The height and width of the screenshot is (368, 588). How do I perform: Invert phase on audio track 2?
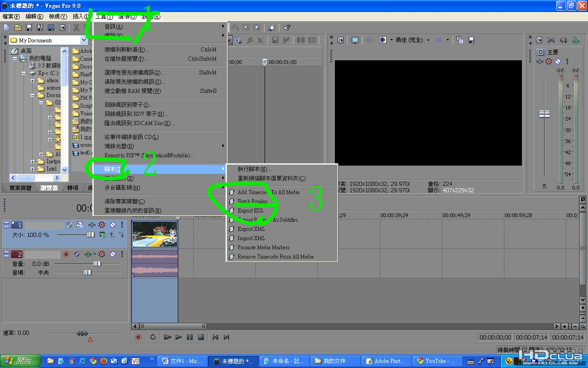77,254
